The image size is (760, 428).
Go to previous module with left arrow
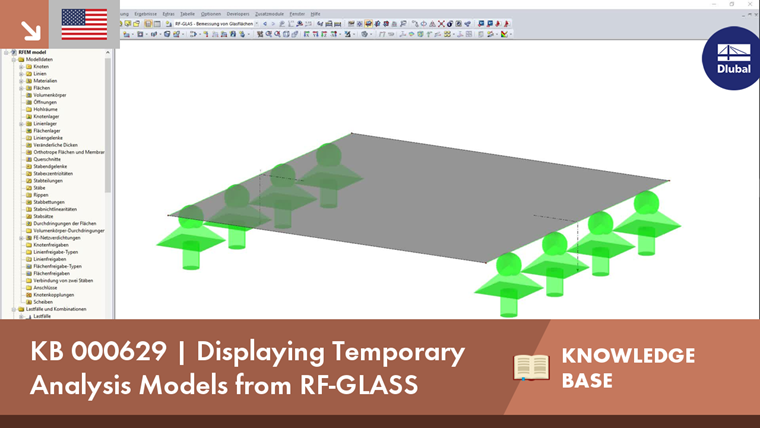pyautogui.click(x=265, y=24)
